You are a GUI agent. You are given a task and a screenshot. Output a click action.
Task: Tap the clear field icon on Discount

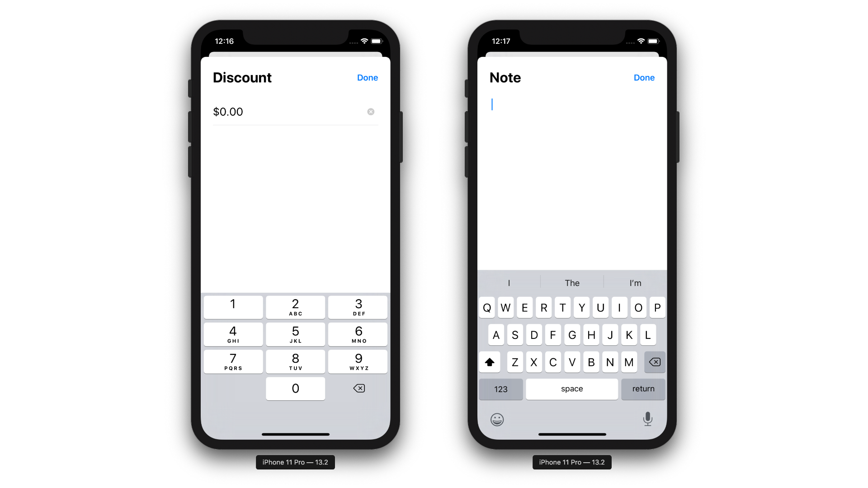pos(371,112)
